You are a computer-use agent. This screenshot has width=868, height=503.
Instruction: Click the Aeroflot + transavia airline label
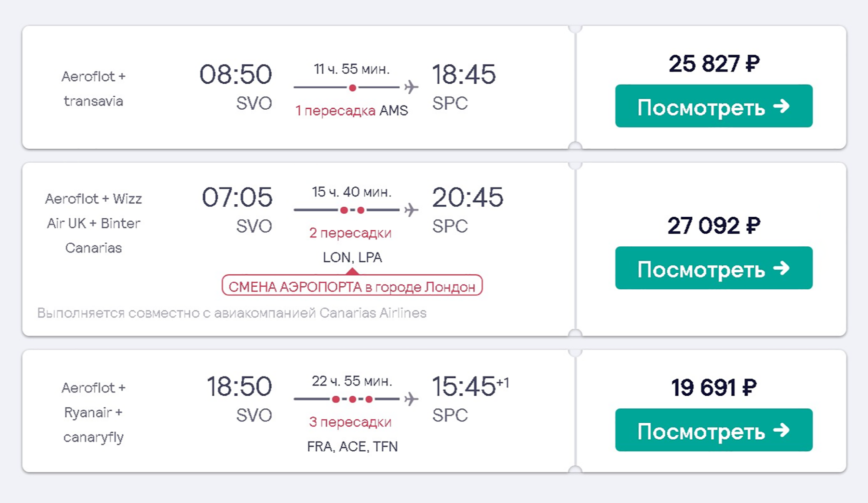[93, 88]
